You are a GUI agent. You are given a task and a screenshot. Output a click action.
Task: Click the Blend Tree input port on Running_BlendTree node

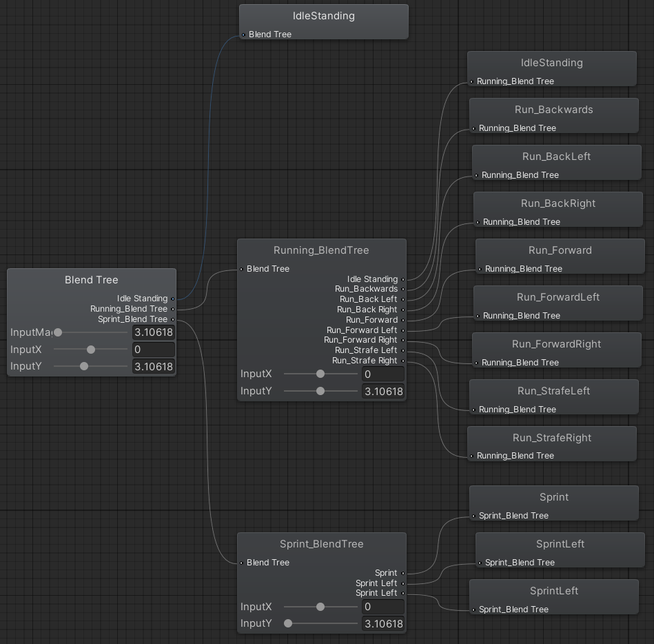tap(243, 269)
